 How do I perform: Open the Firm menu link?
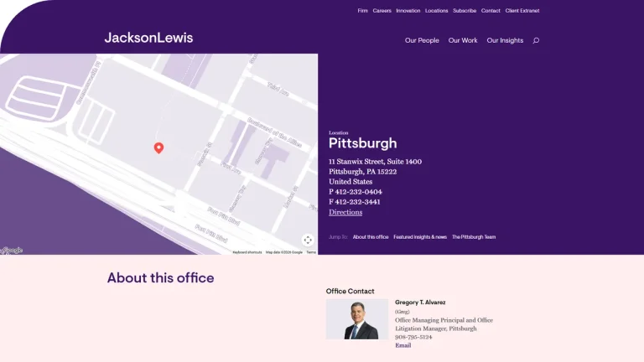(362, 11)
